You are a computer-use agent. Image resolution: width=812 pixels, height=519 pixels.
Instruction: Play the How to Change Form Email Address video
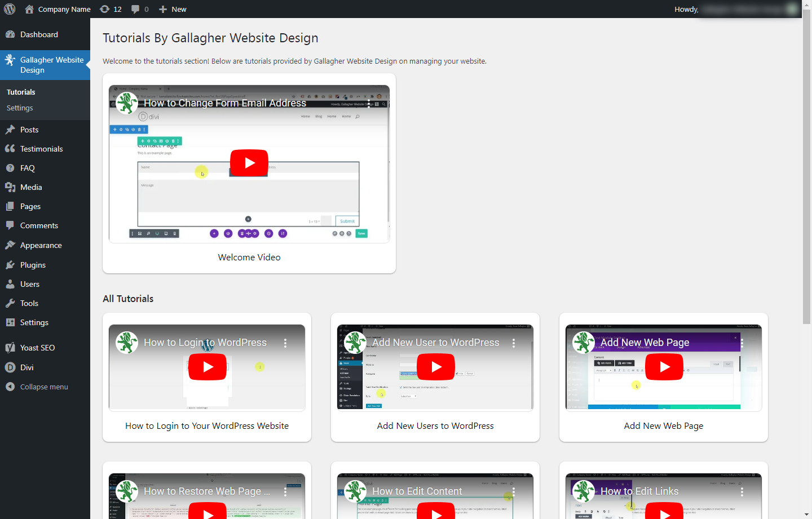point(249,163)
